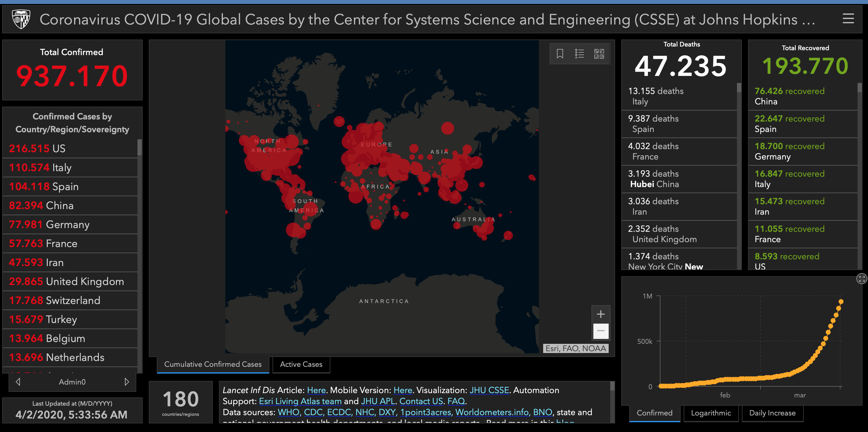
Task: Select Iran 15.473 recovered row
Action: pos(803,207)
